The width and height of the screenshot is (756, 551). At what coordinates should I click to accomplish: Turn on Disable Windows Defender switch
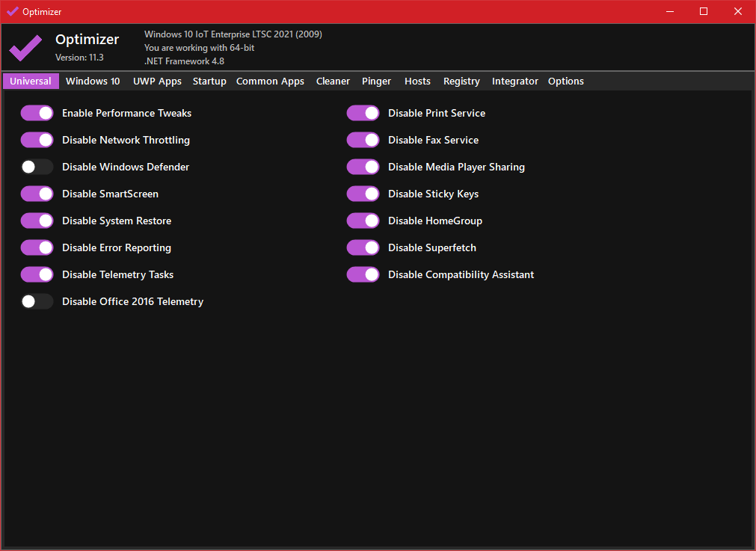(x=37, y=167)
